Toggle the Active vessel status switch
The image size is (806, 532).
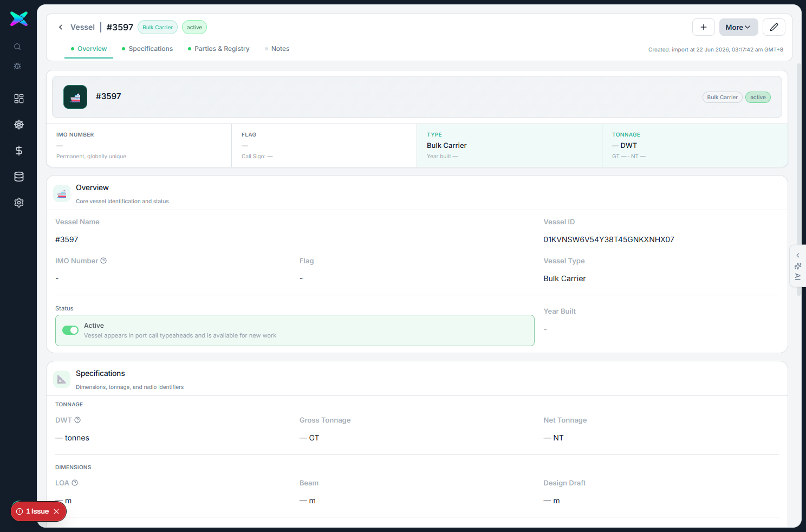pos(70,330)
